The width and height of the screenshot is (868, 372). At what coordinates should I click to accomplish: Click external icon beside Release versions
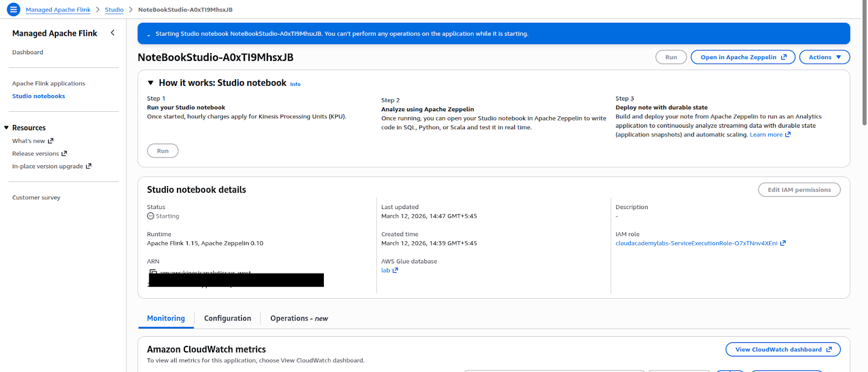[x=65, y=154]
